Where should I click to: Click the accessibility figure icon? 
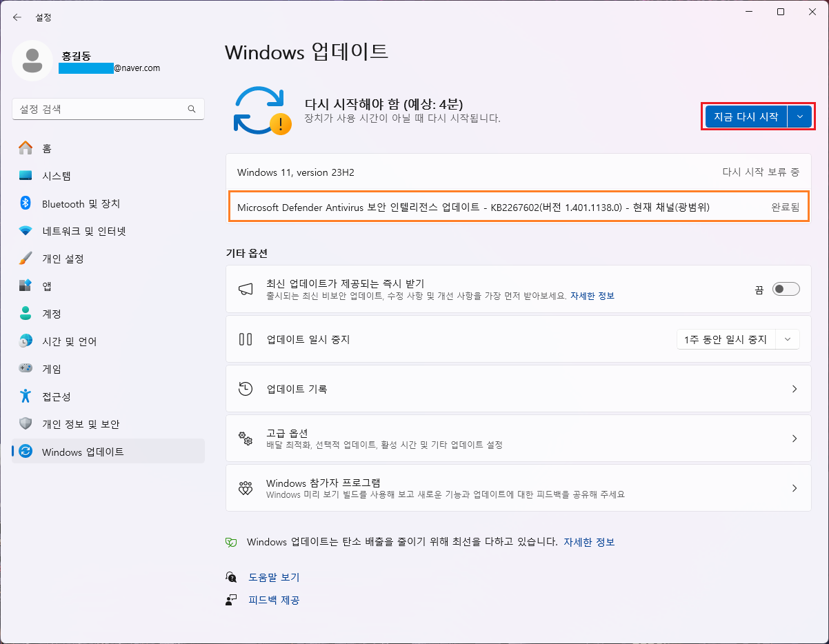[x=26, y=396]
